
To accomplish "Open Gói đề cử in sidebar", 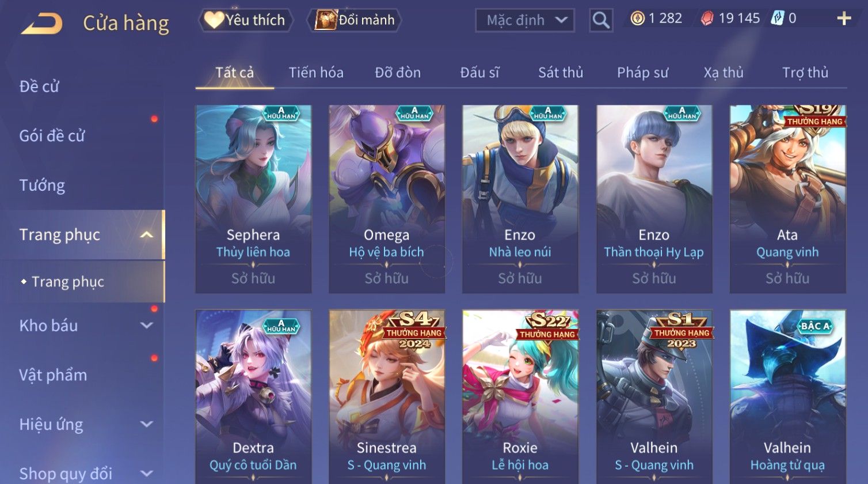I will (x=52, y=136).
